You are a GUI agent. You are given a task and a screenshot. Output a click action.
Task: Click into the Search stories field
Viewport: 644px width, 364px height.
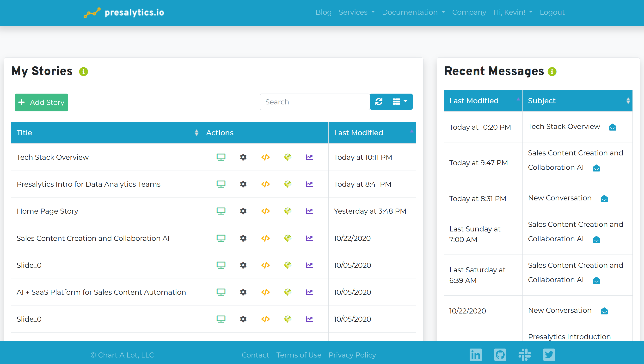(x=314, y=102)
